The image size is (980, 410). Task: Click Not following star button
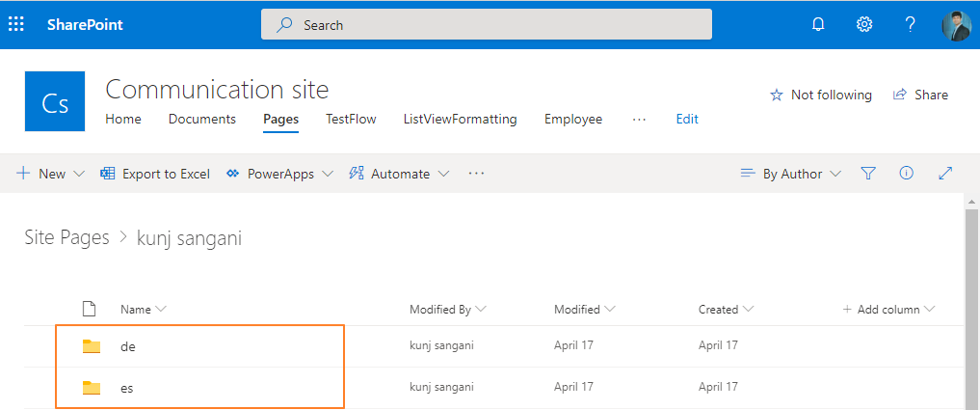[x=821, y=95]
